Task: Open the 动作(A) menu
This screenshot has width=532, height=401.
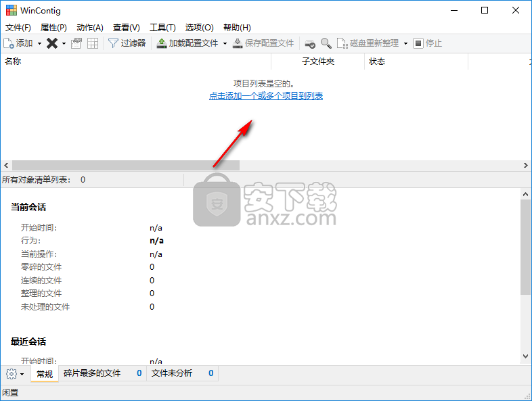Action: [89, 28]
